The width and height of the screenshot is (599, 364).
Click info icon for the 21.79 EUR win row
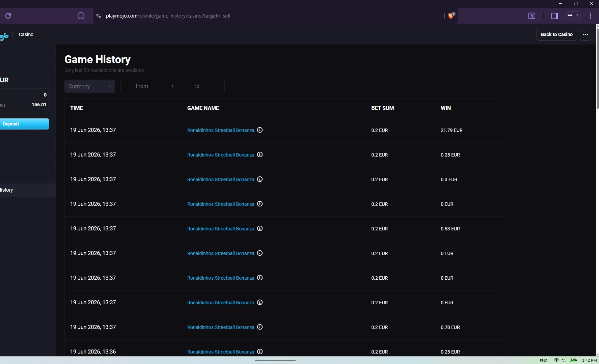(260, 130)
